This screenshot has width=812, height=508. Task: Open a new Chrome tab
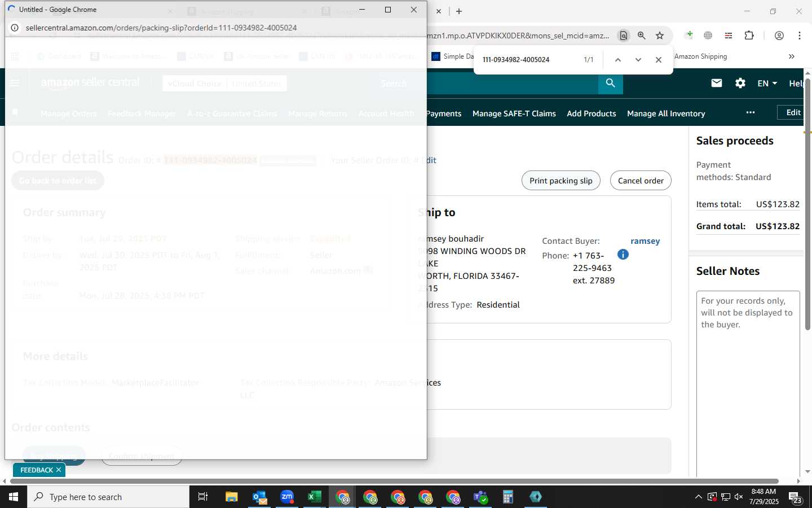(x=459, y=11)
